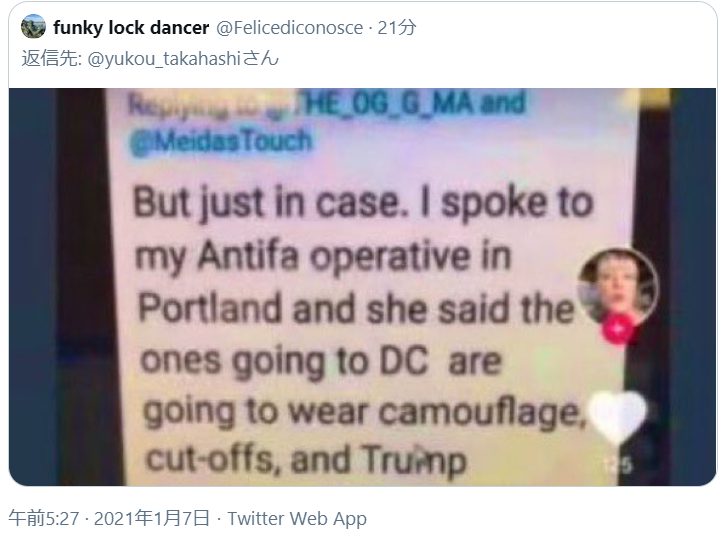Click the like count under heart

(618, 465)
